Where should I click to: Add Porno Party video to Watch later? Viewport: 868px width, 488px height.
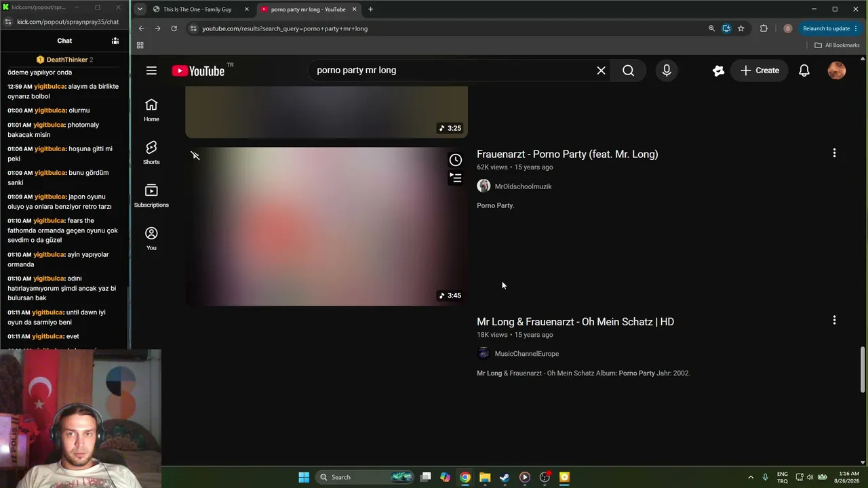(x=456, y=160)
